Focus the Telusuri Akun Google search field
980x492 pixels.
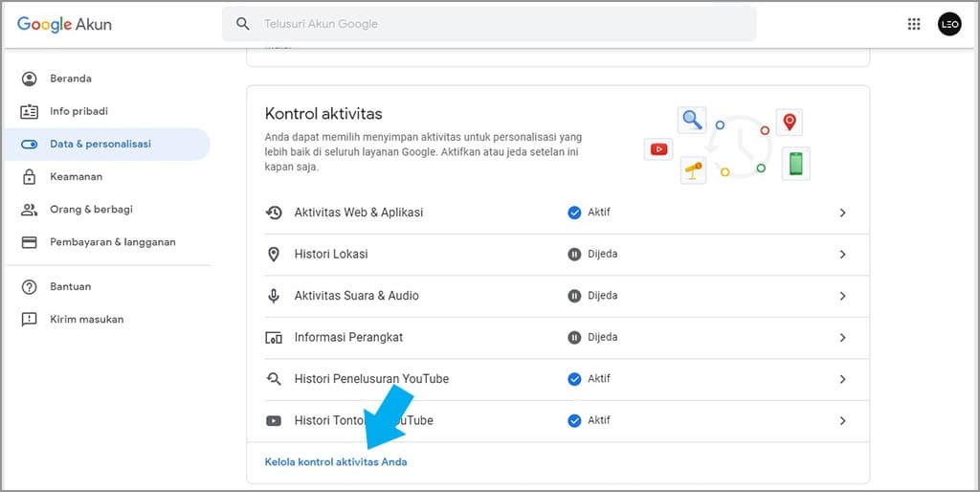[x=489, y=24]
